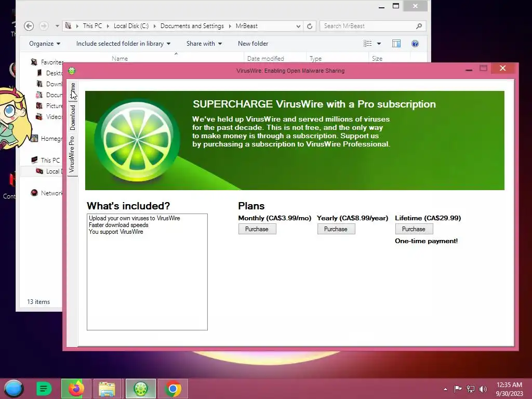Click the search magnifier icon in Explorer
This screenshot has height=399, width=532.
pos(419,26)
